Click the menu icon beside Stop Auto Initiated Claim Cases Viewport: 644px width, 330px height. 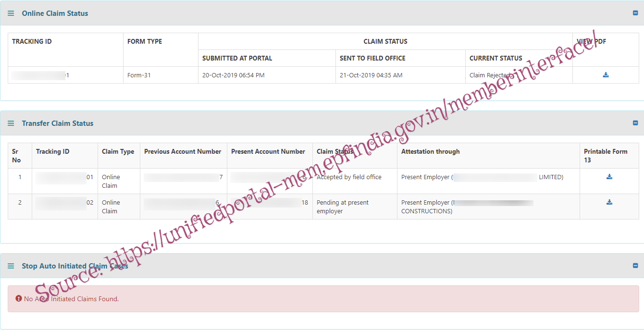(11, 266)
